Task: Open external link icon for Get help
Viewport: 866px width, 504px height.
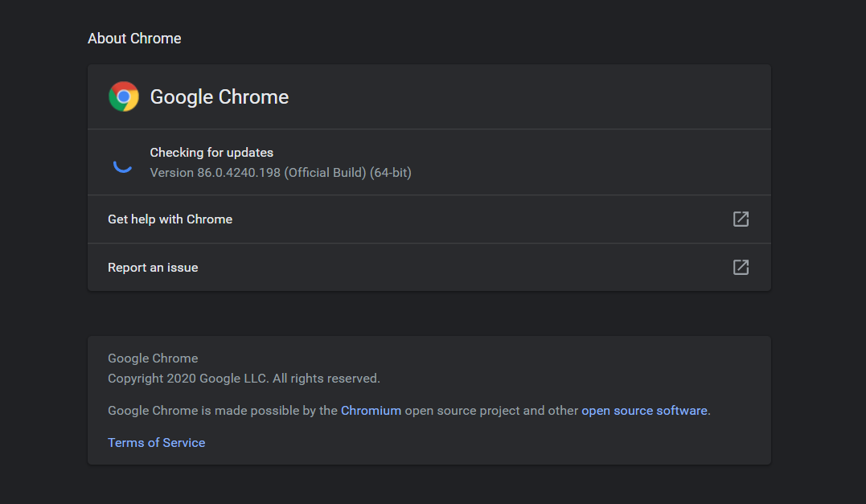Action: [x=741, y=219]
